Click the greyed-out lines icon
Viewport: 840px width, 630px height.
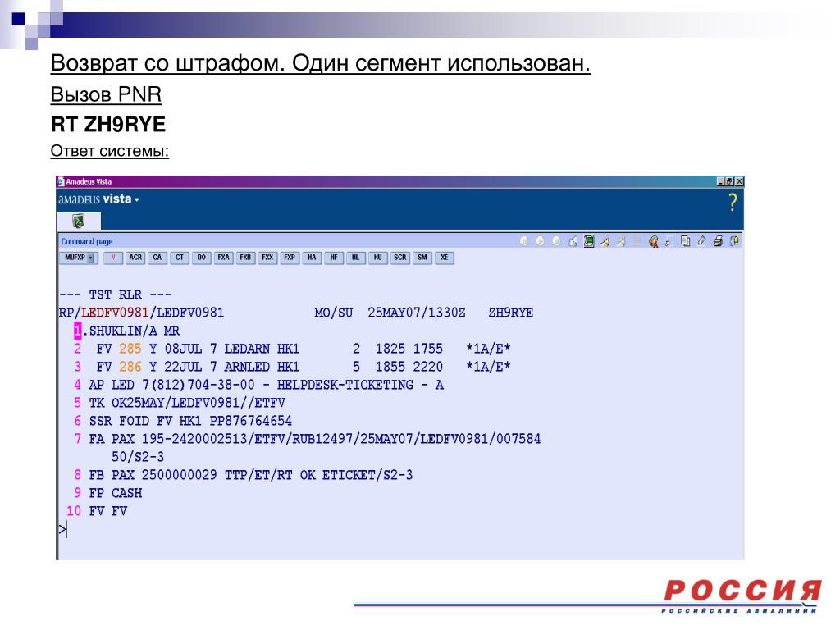637,241
